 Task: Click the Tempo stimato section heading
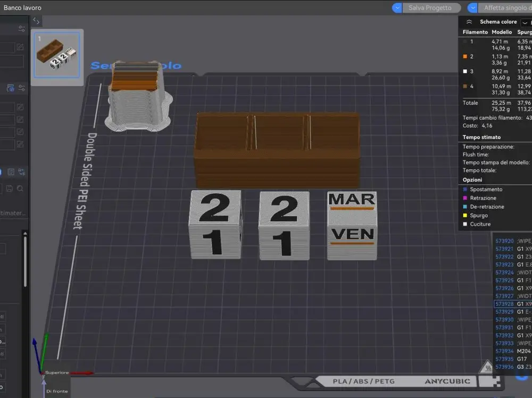click(x=481, y=137)
